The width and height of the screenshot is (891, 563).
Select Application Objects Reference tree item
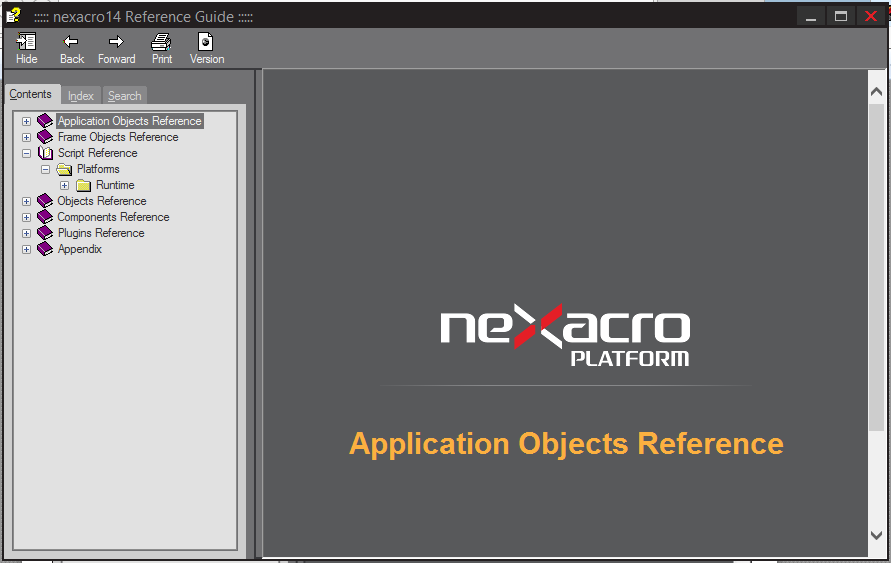(130, 121)
